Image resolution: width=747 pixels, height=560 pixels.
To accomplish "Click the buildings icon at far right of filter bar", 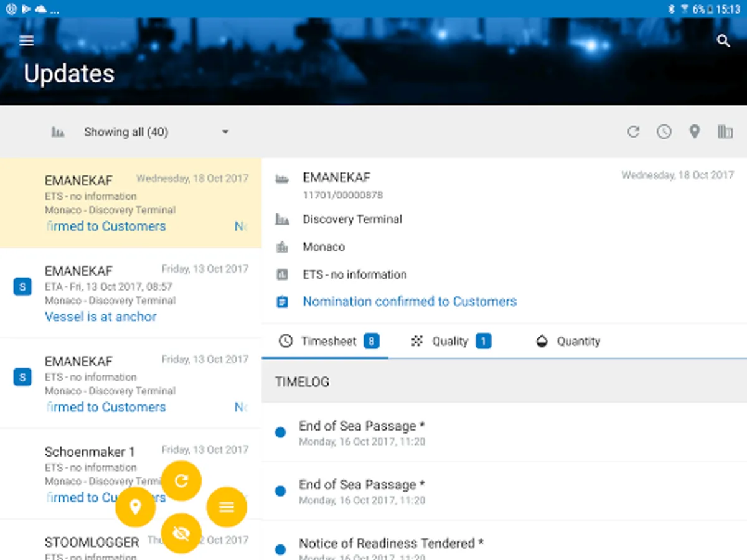I will click(725, 132).
